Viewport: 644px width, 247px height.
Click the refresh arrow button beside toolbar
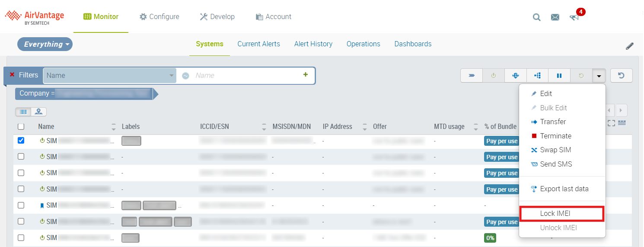(x=621, y=76)
